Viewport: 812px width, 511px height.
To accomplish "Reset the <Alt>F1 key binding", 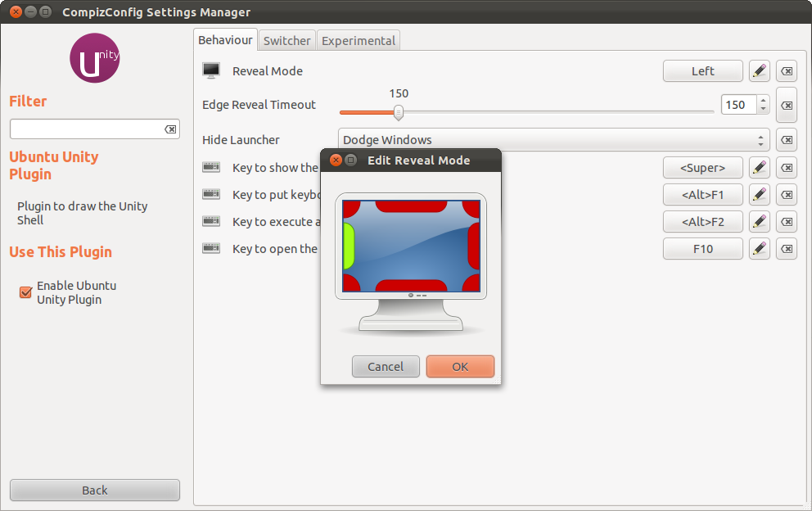I will coord(787,195).
